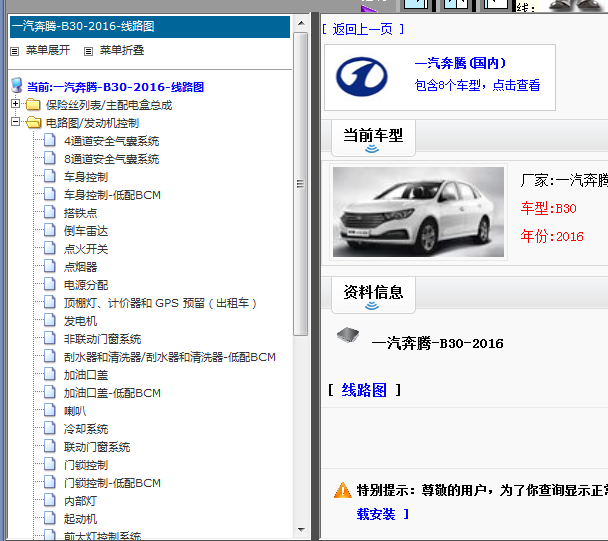Click the 一汽奔腾-B30-2016-线路图 title bar
608x541 pixels.
coord(150,27)
